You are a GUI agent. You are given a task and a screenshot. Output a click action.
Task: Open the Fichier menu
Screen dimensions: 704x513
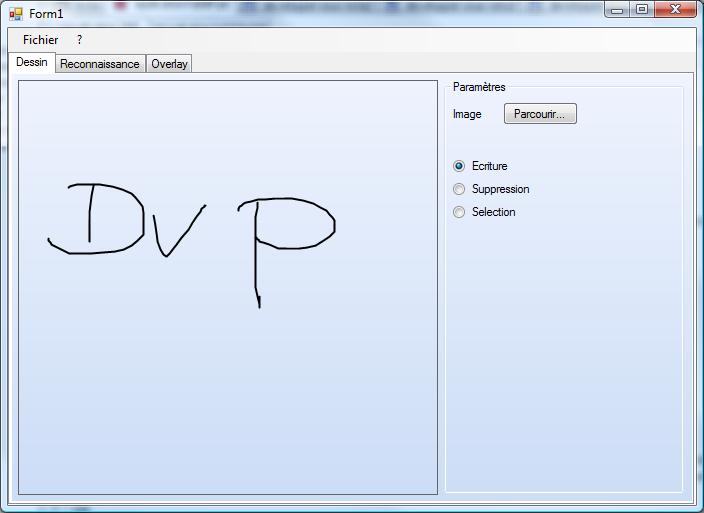click(x=41, y=40)
